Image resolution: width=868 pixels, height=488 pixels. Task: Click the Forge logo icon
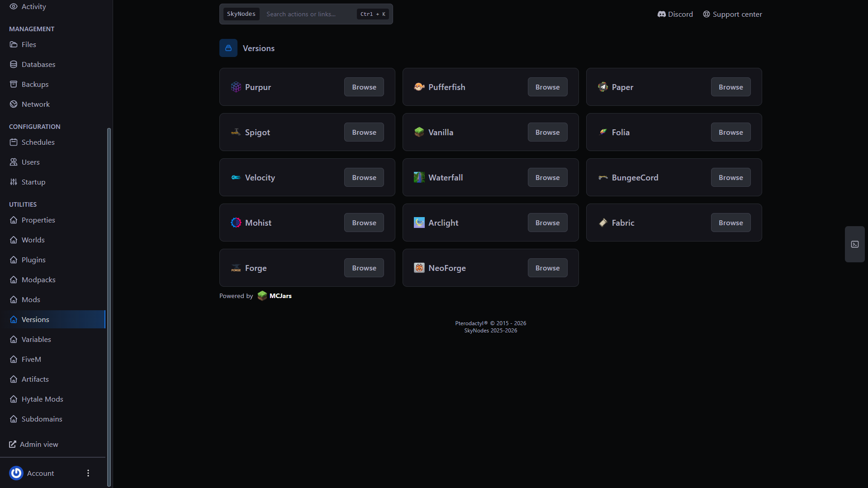point(236,268)
